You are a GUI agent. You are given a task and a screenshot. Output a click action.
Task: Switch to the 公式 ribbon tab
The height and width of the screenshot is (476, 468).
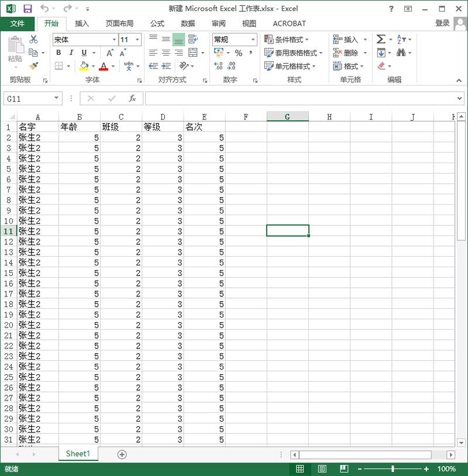coord(157,23)
